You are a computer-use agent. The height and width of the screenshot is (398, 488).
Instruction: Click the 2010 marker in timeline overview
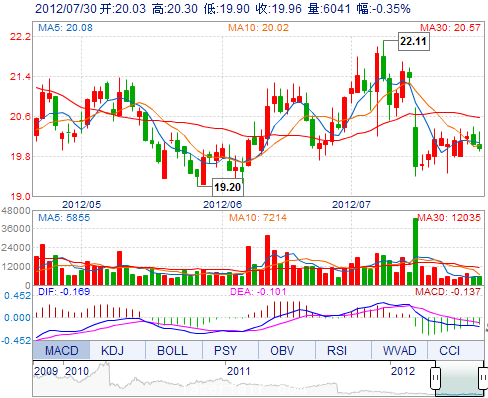tap(77, 371)
